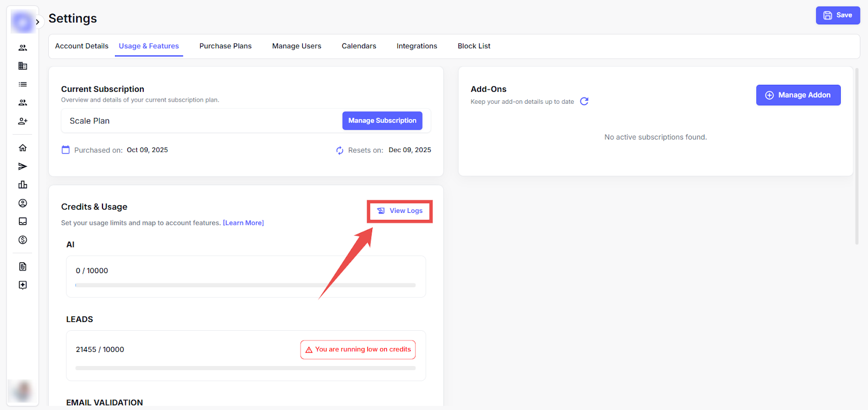Refresh add-on details with the reload icon
Viewport: 868px width, 410px height.
coord(584,102)
